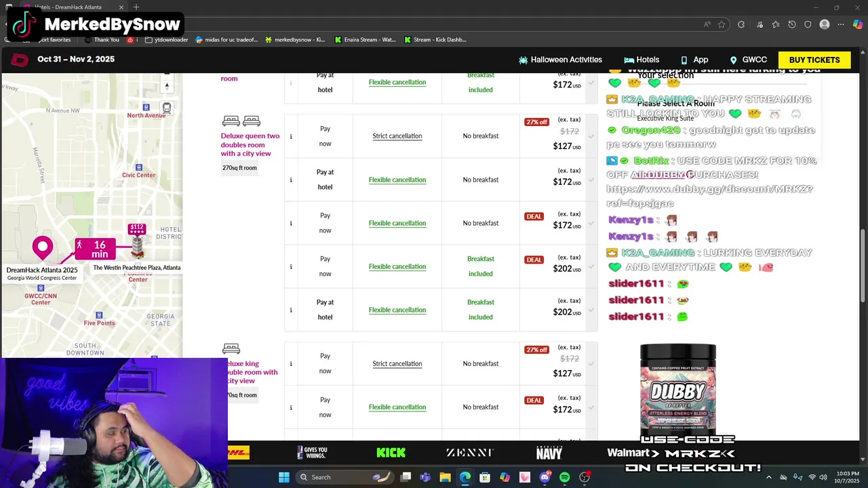Image resolution: width=868 pixels, height=488 pixels.
Task: Expand the queen room 27% off $127 rate
Action: pos(591,136)
